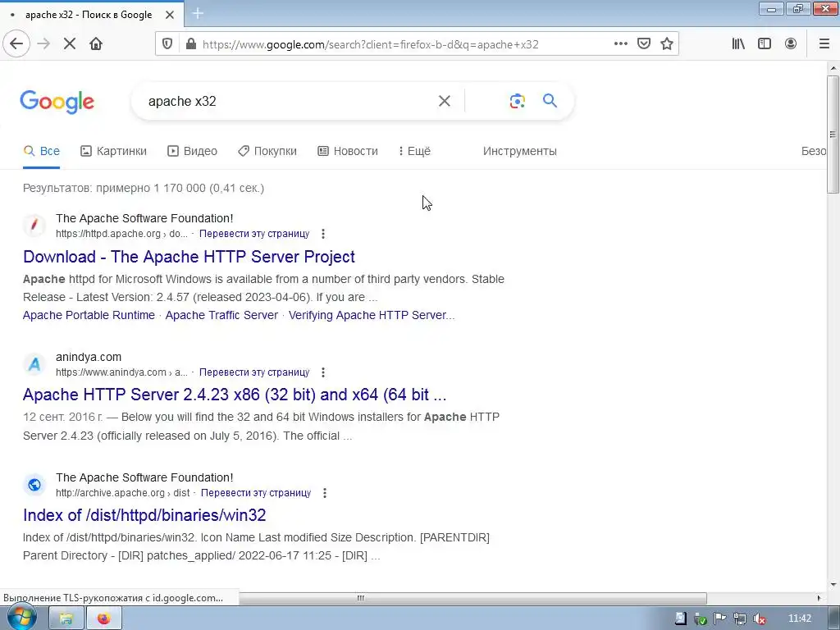840x630 pixels.
Task: Click the httpd.apache.org feather favicon
Action: coord(34,225)
